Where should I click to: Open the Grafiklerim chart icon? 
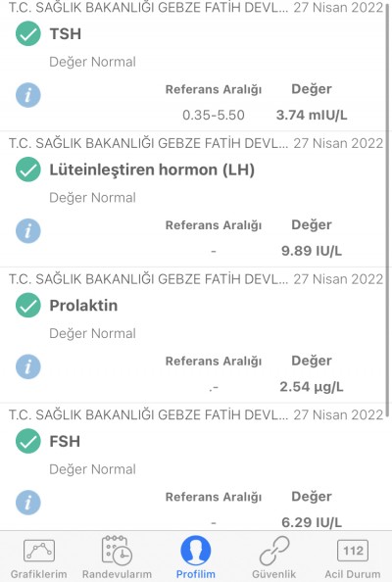coord(39,550)
